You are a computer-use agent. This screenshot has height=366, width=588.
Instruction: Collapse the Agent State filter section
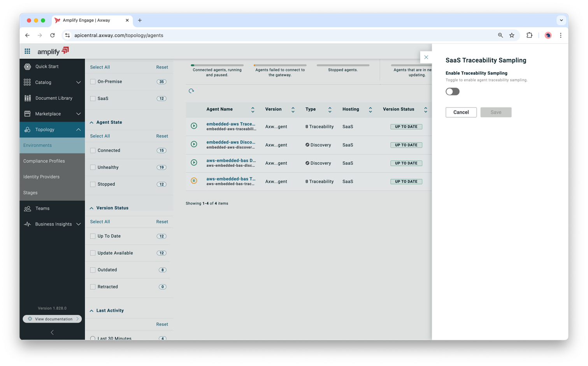pyautogui.click(x=92, y=122)
